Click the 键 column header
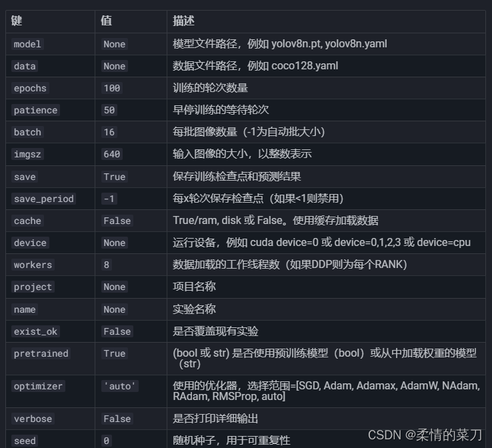This screenshot has height=448, width=492. [17, 21]
